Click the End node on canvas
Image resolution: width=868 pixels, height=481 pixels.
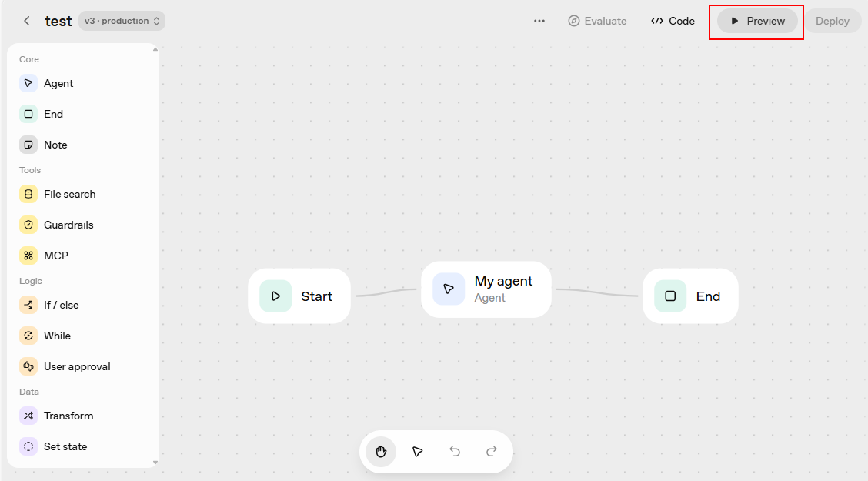click(x=690, y=296)
